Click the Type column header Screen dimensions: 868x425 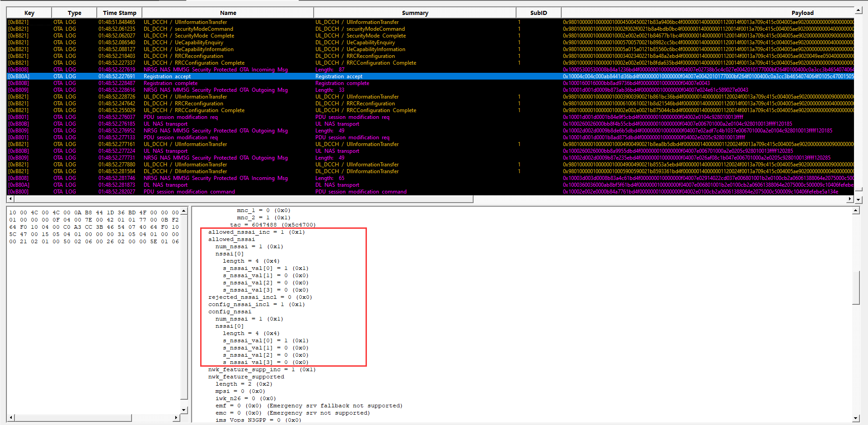coord(75,13)
